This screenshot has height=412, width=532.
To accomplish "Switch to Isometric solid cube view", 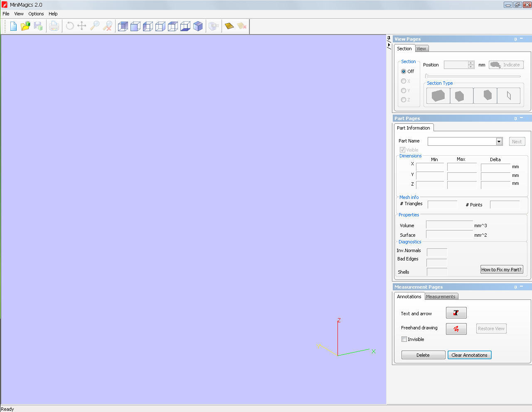I will [198, 26].
